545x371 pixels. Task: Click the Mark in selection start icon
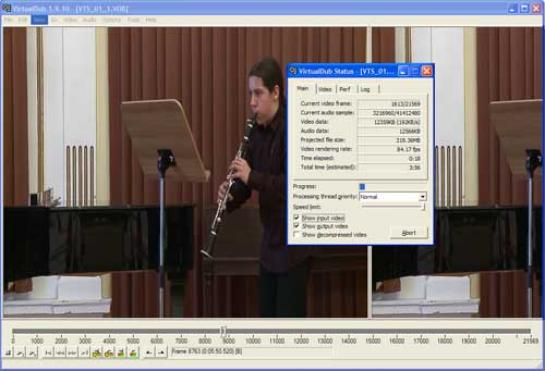149,353
